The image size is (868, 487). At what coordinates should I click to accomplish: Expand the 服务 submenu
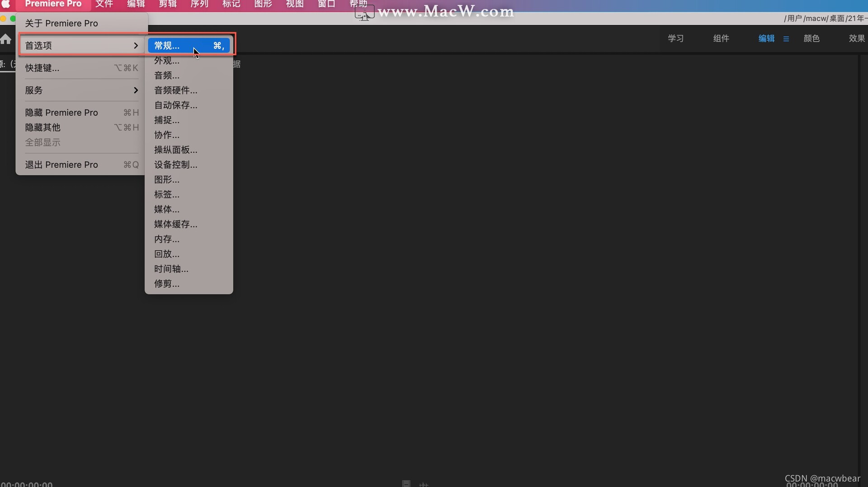pyautogui.click(x=82, y=90)
